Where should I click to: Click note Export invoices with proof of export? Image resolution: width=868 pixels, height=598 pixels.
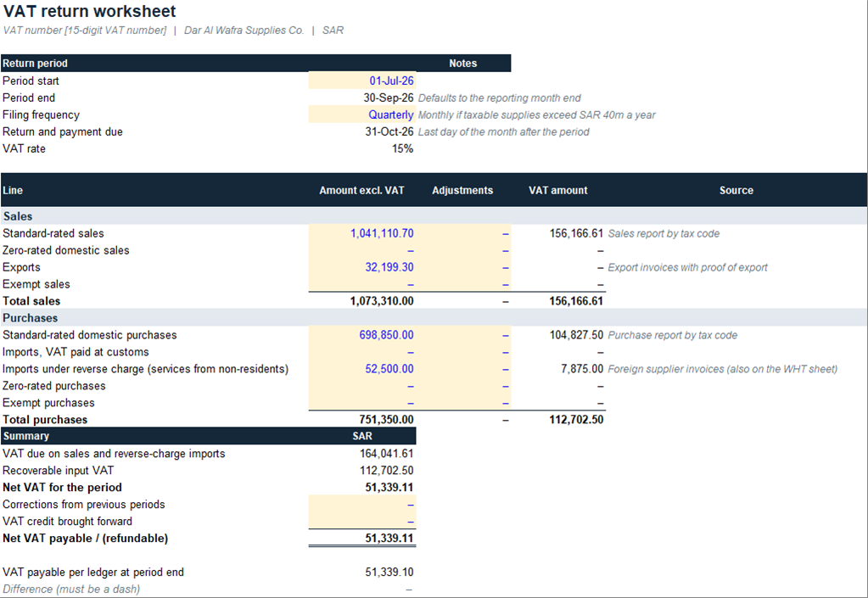pyautogui.click(x=687, y=267)
